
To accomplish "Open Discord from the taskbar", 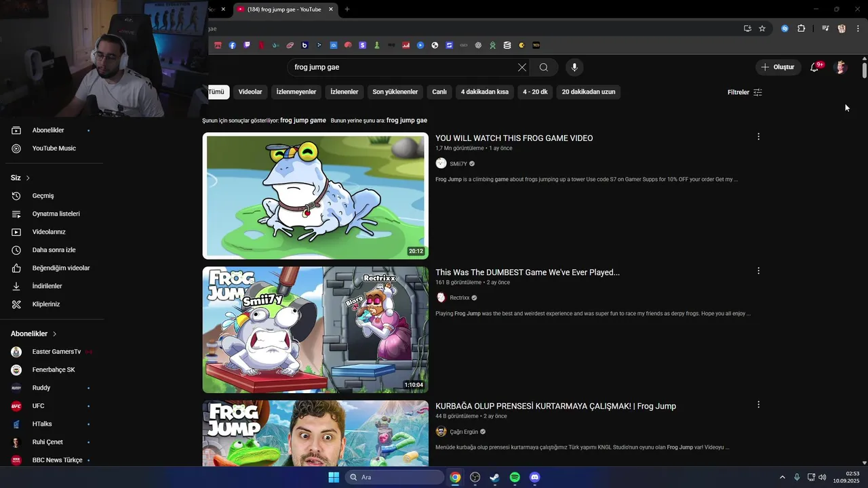I will (x=534, y=477).
